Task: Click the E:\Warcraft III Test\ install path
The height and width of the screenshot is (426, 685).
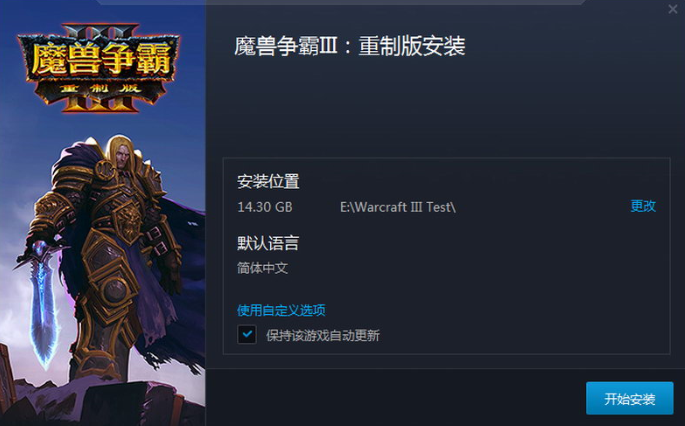Action: pos(398,207)
